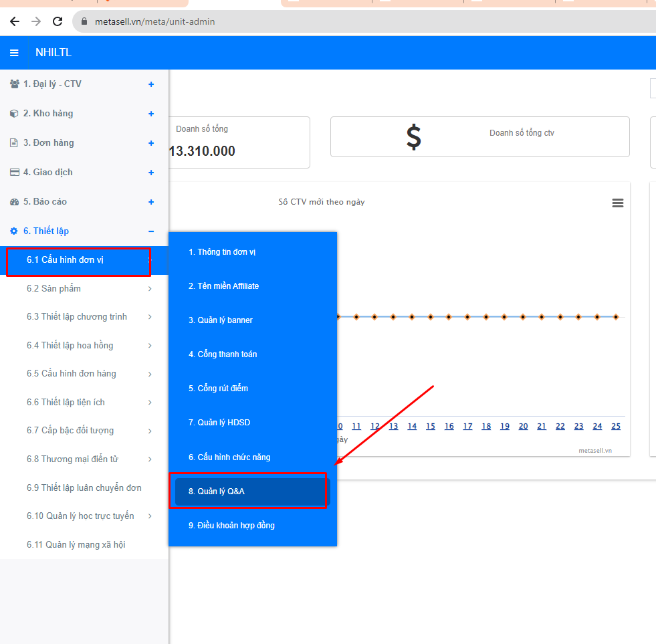
Task: Expand Đại lý - CTV with plus sign
Action: tap(151, 84)
